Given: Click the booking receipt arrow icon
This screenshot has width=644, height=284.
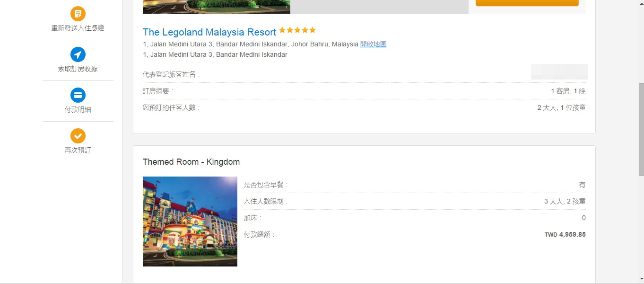Looking at the screenshot, I should [x=78, y=54].
